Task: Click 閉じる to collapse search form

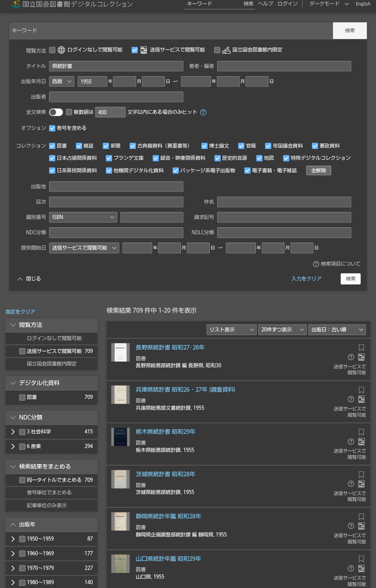Action: pos(29,279)
